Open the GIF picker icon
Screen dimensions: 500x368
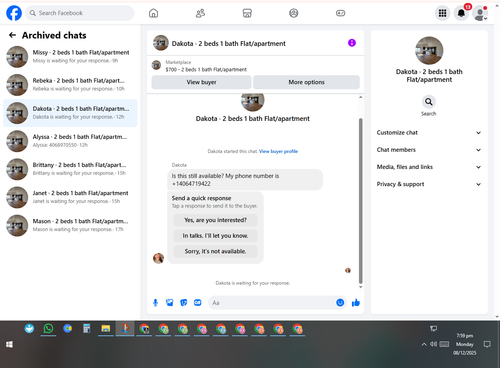(198, 303)
